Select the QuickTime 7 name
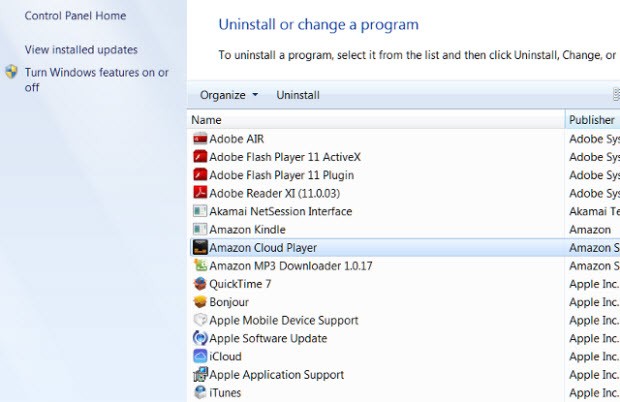 [240, 284]
